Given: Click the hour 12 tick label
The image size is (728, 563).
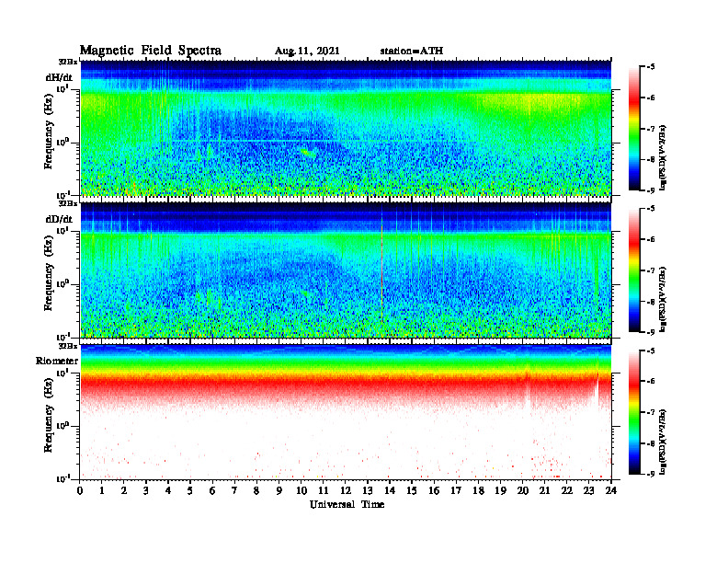Looking at the screenshot, I should tap(345, 490).
